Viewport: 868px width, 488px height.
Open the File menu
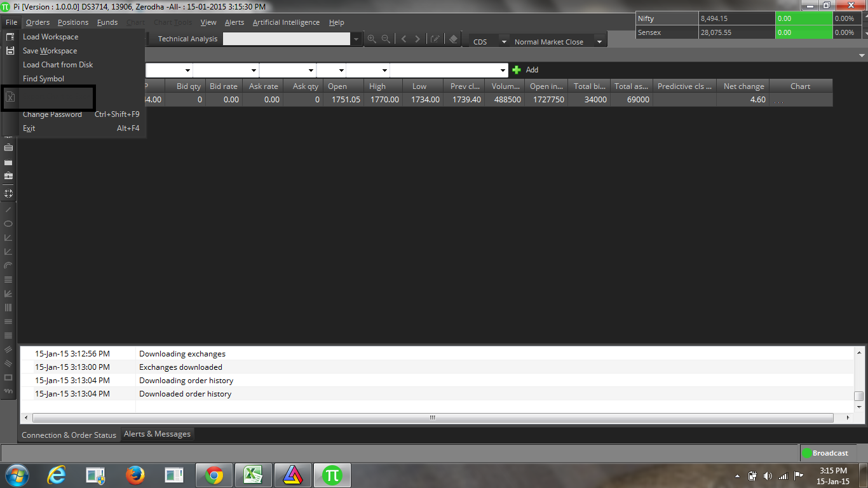11,22
